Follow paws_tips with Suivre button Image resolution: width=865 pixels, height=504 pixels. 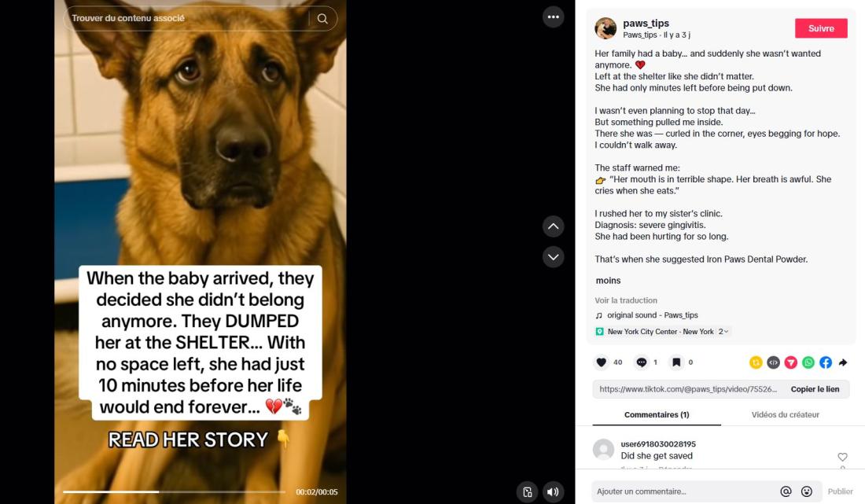coord(821,28)
